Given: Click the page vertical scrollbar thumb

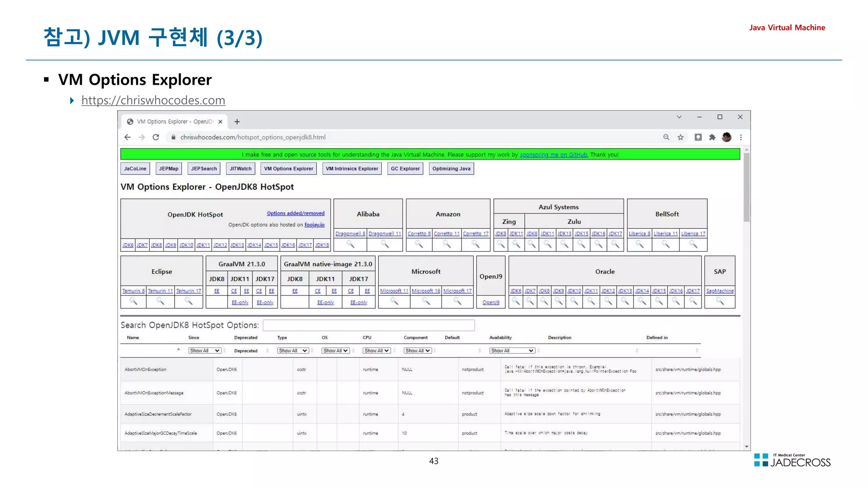Looking at the screenshot, I should tap(746, 187).
